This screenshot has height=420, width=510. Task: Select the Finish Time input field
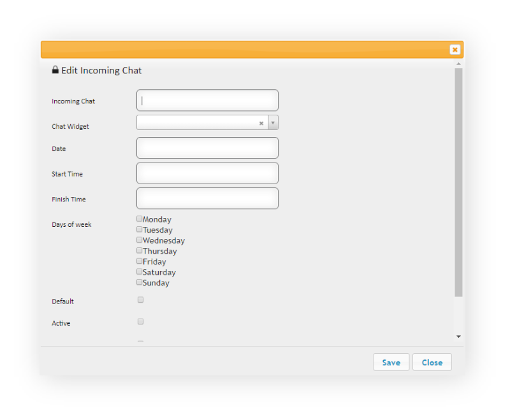coord(207,198)
